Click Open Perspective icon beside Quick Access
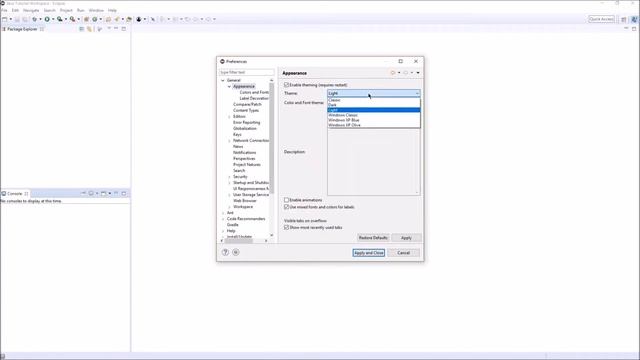Screen dimensions: 640x360 (624, 19)
